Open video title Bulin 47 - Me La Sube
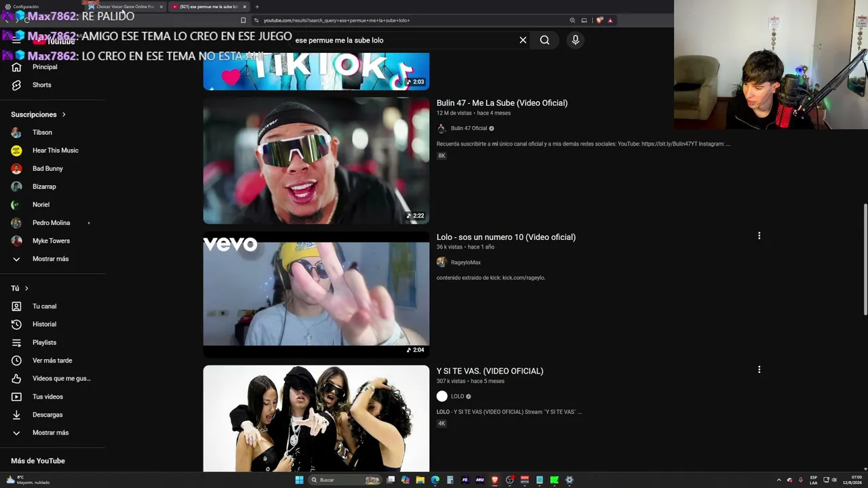Image resolution: width=868 pixels, height=488 pixels. (502, 103)
